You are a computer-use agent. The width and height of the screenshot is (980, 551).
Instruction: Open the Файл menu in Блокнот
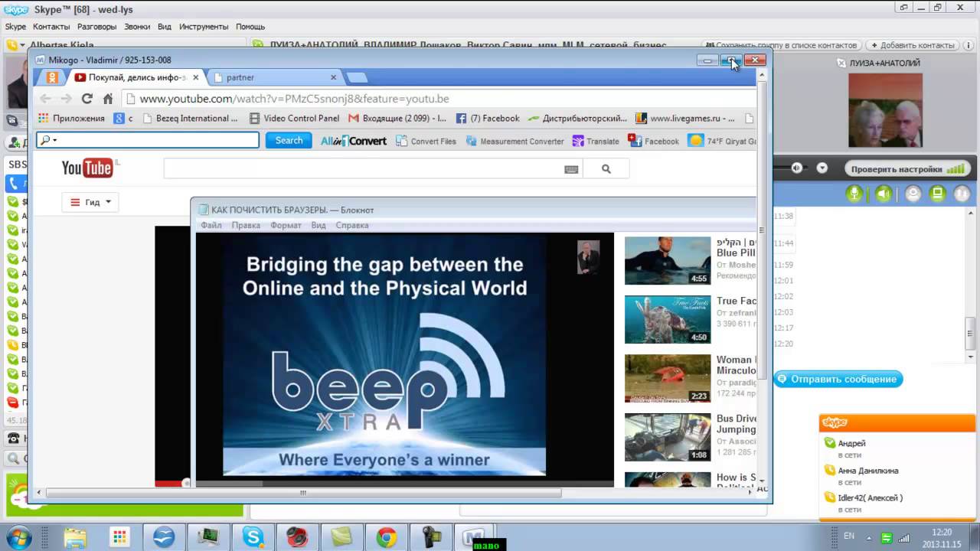[211, 225]
